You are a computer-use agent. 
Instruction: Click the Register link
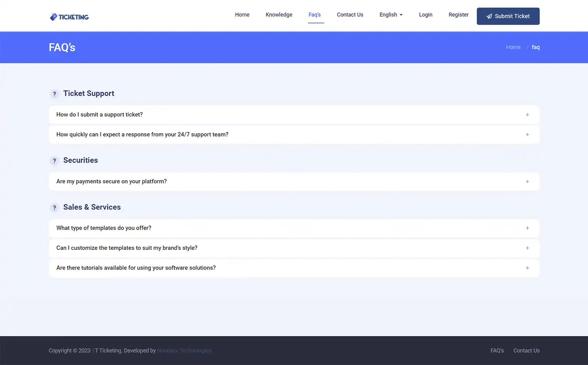(458, 15)
